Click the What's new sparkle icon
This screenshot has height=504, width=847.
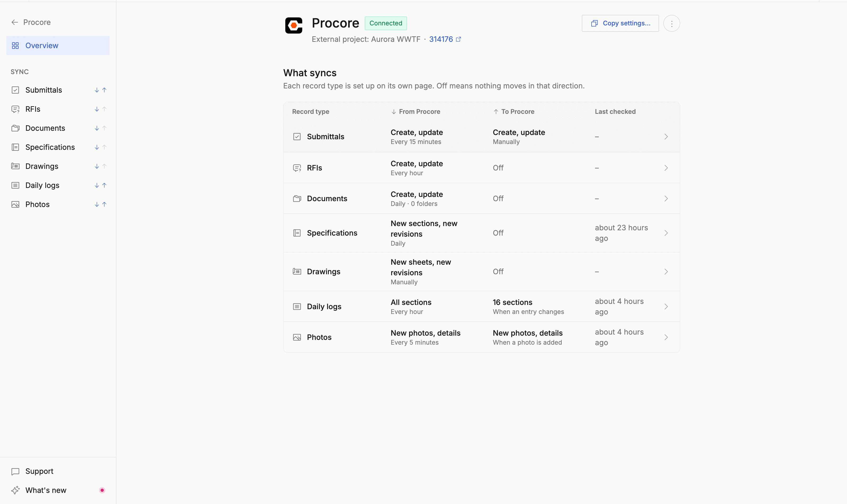(15, 490)
